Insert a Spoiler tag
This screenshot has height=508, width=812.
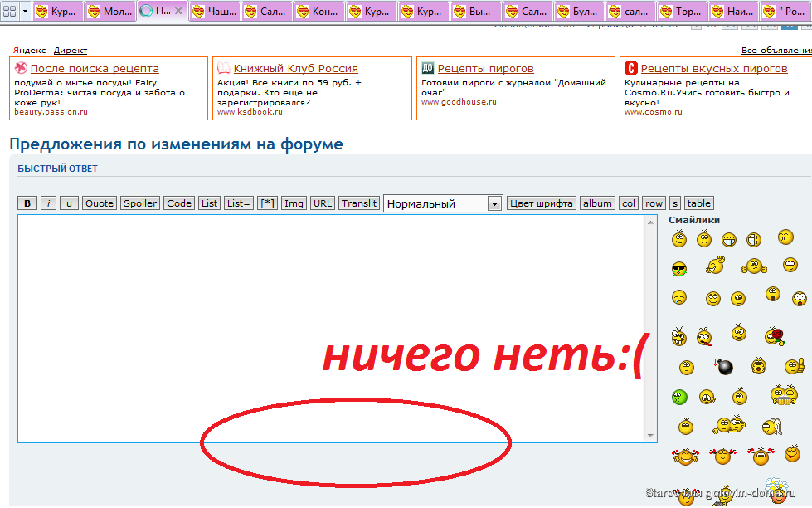click(140, 203)
